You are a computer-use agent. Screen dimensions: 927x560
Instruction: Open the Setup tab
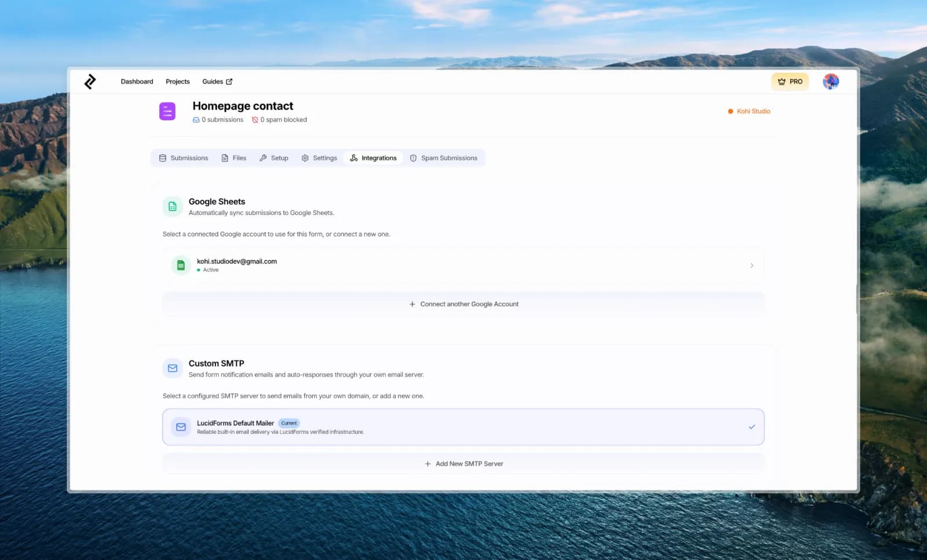click(x=274, y=158)
